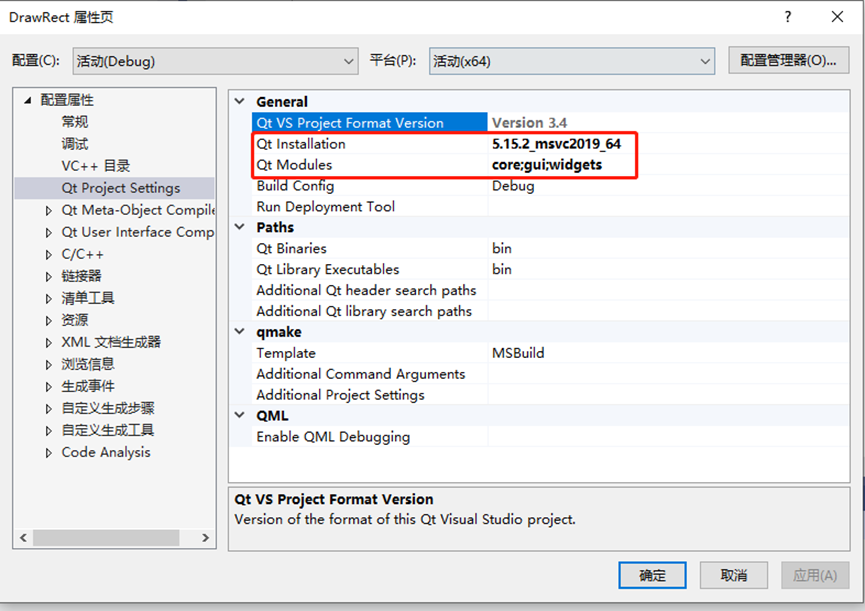This screenshot has width=865, height=611.
Task: Collapse the General section
Action: point(239,101)
